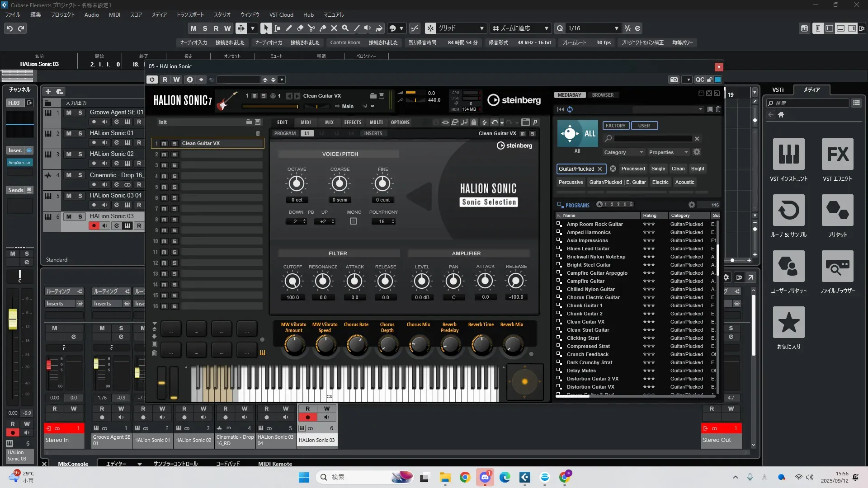Open the Properties filter dropdown
This screenshot has width=868, height=488.
coord(668,152)
